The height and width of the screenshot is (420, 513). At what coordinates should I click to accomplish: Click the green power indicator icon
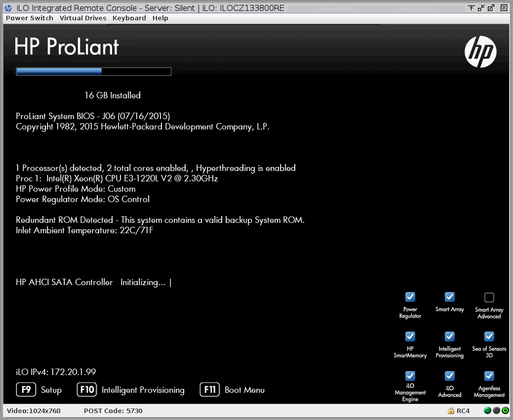[x=505, y=411]
